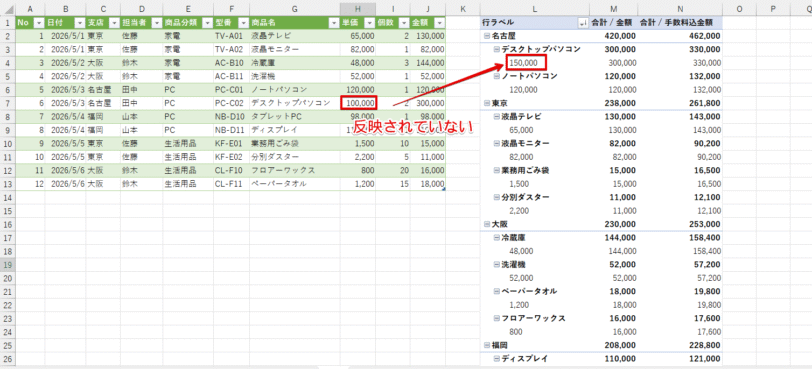Open the No column filter dropdown
The width and height of the screenshot is (812, 369).
coord(39,23)
